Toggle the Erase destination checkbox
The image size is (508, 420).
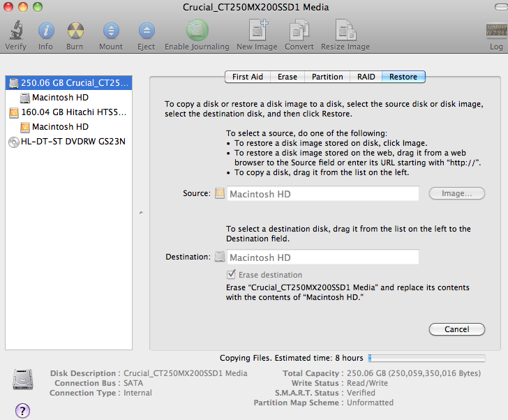click(x=231, y=275)
